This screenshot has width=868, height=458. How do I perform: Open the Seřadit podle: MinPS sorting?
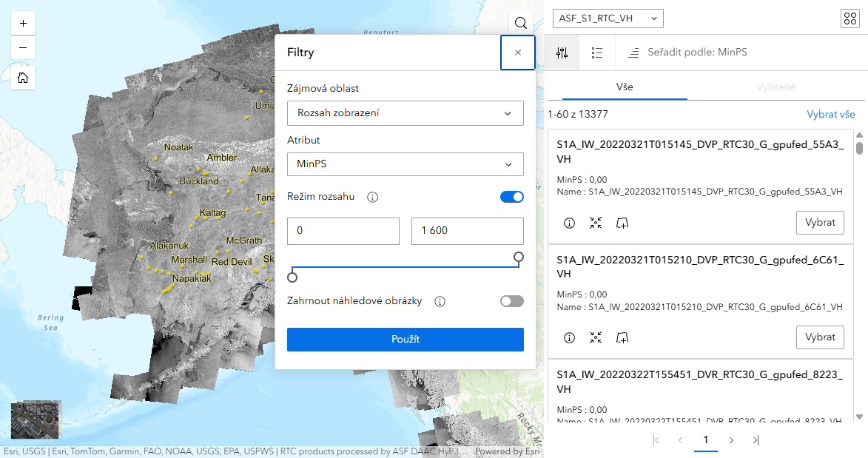click(687, 53)
